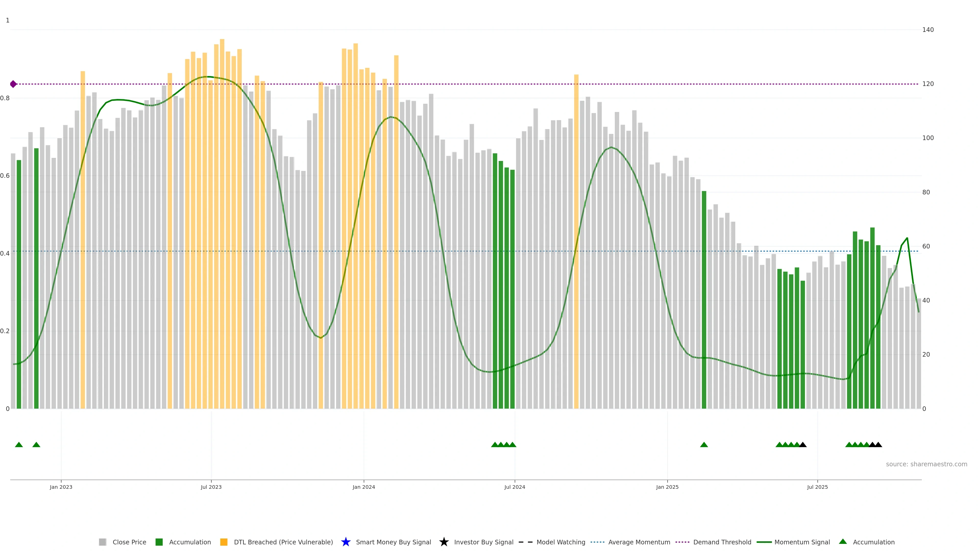Click the purple diamond on Demand Threshold line

(13, 84)
